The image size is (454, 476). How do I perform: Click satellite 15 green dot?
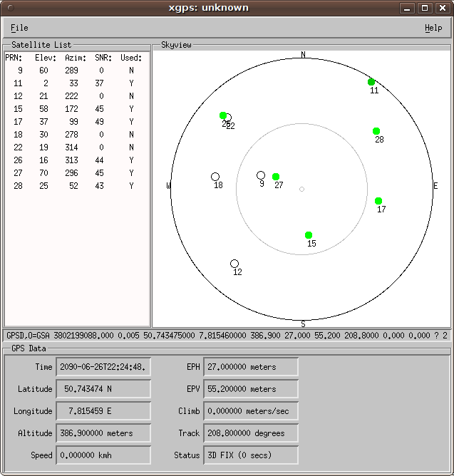click(x=309, y=235)
